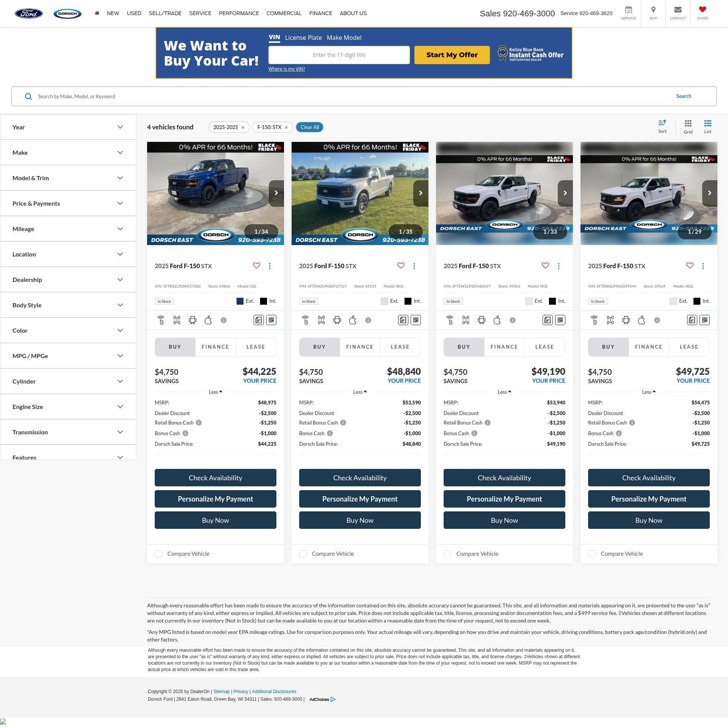
Task: Open QR code icon for stock S4866
Action: coord(271,320)
